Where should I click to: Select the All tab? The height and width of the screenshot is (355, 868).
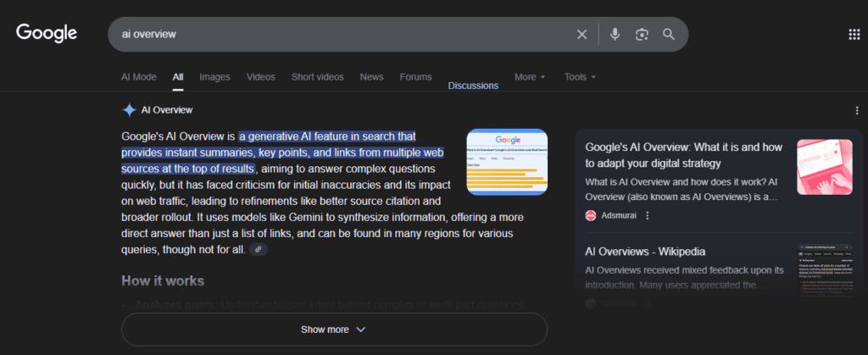pos(178,77)
